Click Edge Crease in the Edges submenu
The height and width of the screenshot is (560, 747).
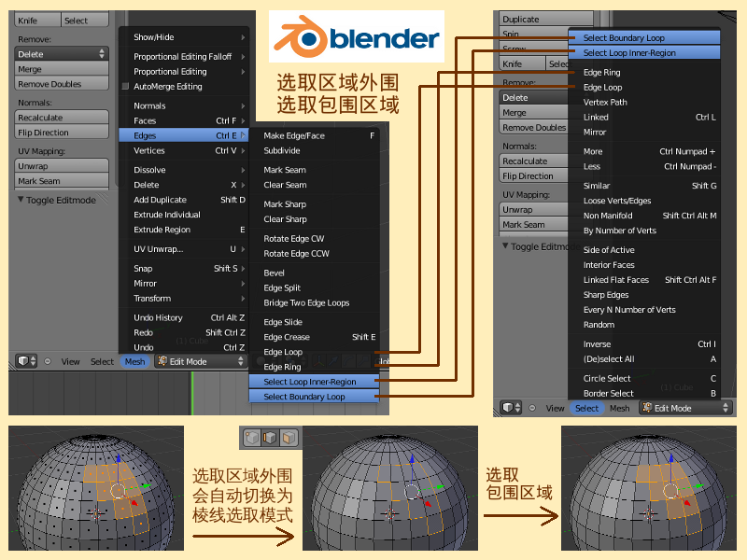pos(314,337)
